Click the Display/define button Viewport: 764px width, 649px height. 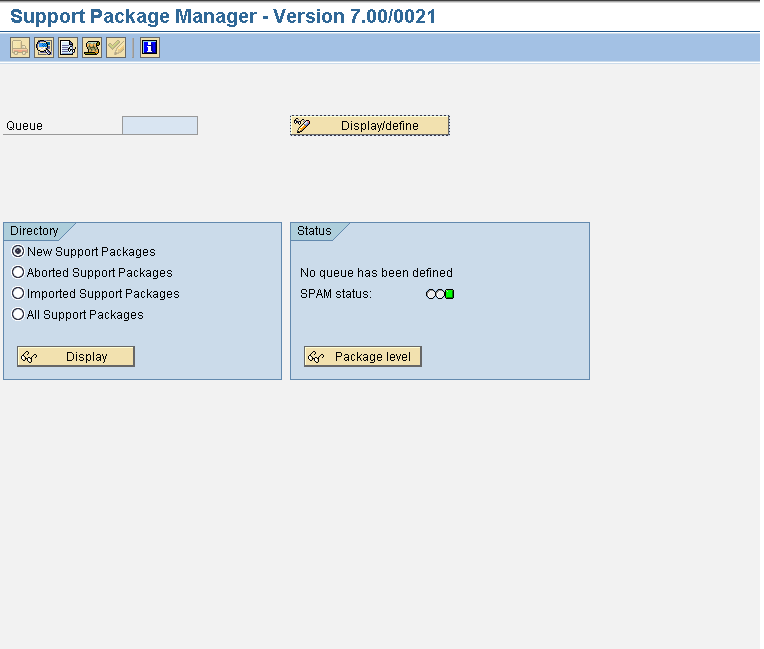click(370, 126)
